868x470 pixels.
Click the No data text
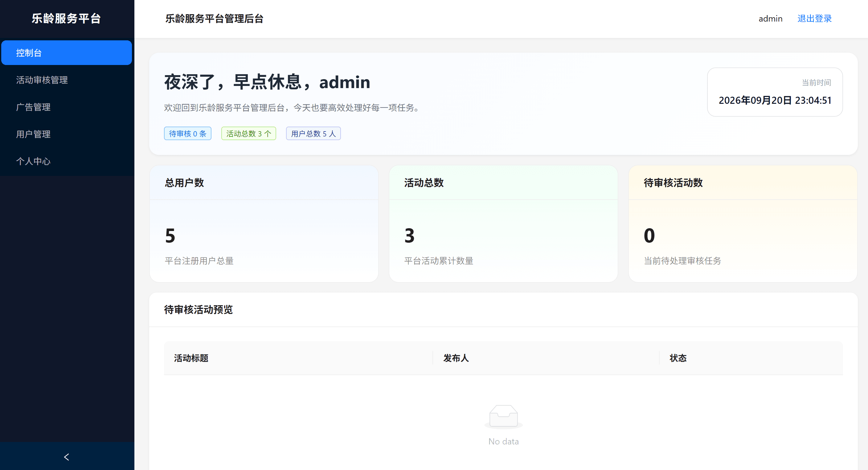click(x=503, y=441)
